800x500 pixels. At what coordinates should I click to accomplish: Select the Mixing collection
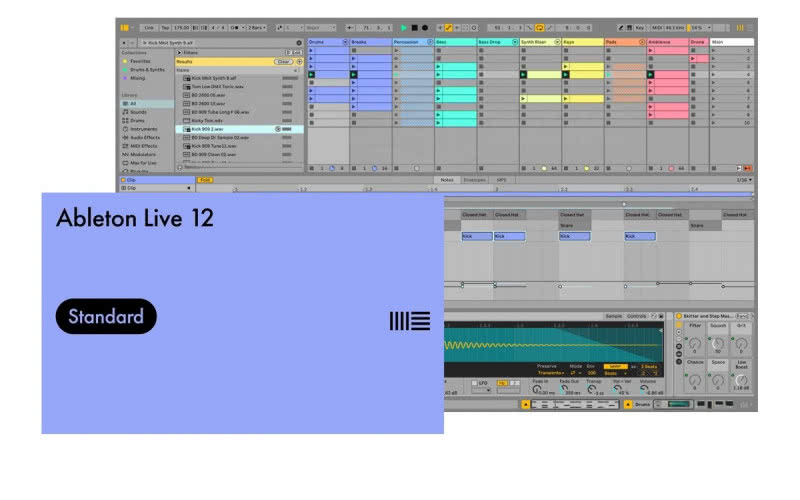tap(138, 78)
